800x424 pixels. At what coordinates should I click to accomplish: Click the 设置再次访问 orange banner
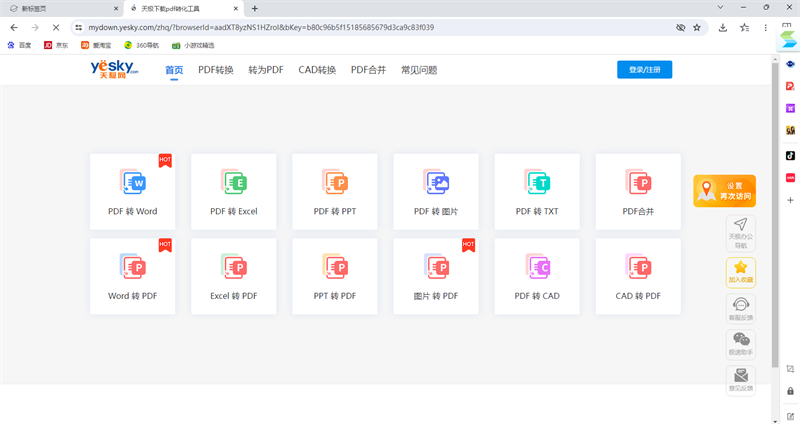[724, 191]
